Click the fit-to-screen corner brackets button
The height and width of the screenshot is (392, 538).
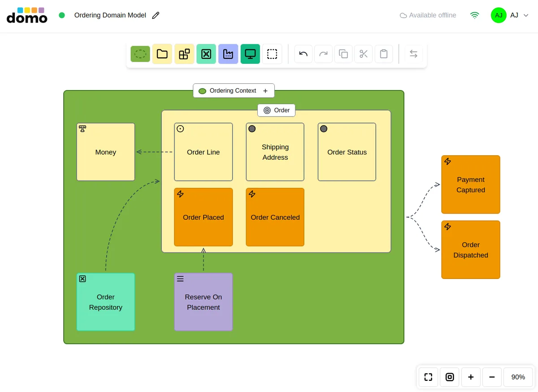coord(428,377)
